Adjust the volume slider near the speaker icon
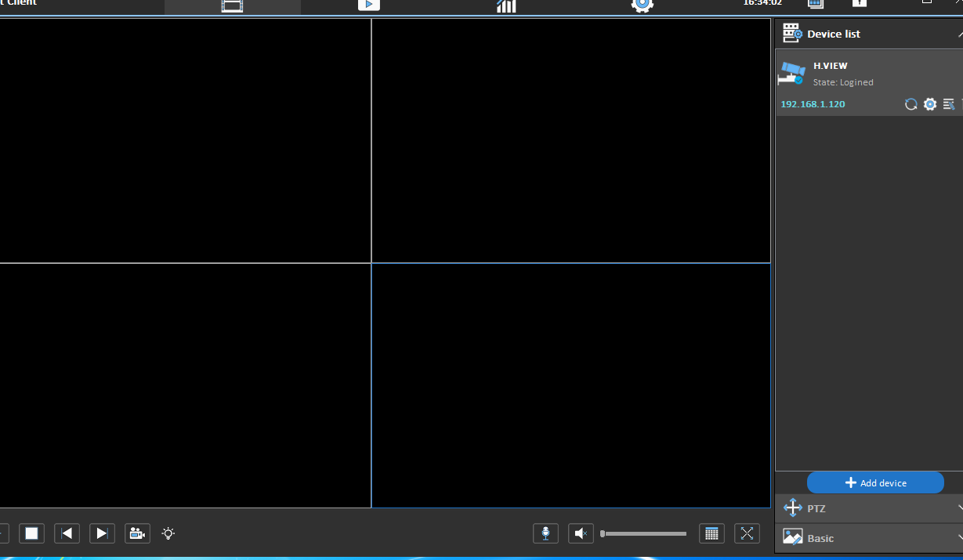The image size is (963, 560). coord(643,533)
